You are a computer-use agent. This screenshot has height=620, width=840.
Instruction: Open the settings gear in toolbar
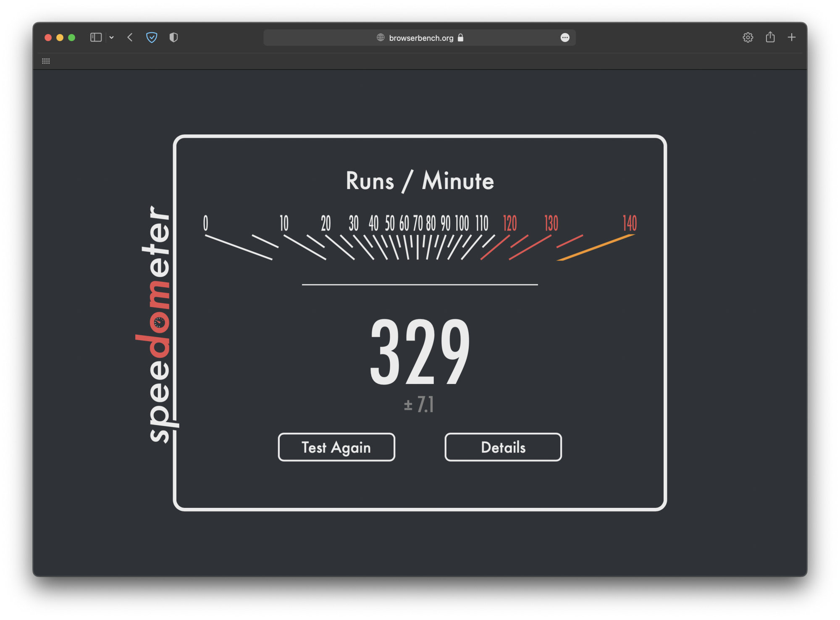[x=748, y=37]
